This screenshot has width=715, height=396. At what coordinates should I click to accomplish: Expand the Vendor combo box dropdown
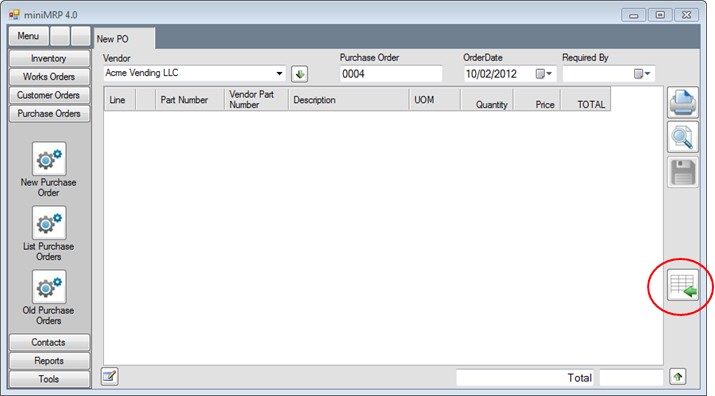click(279, 73)
